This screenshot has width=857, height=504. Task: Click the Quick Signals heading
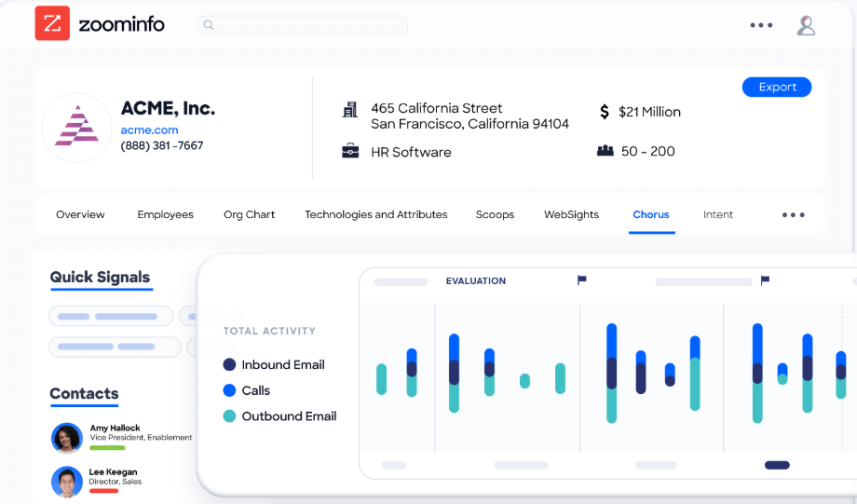[100, 277]
